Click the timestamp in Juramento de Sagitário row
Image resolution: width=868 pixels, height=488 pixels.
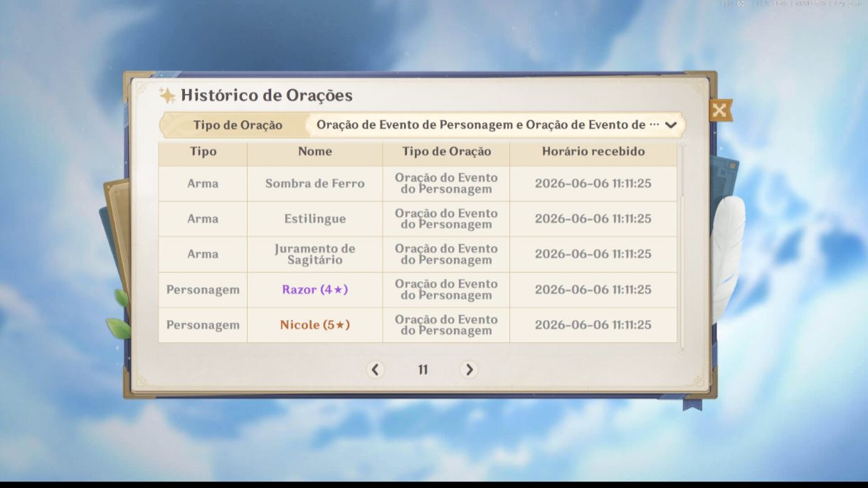pyautogui.click(x=593, y=254)
